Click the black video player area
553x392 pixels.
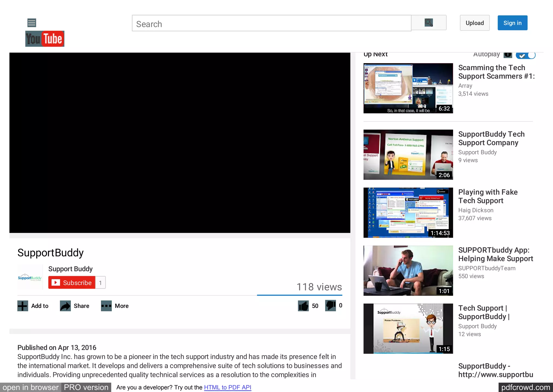[180, 143]
